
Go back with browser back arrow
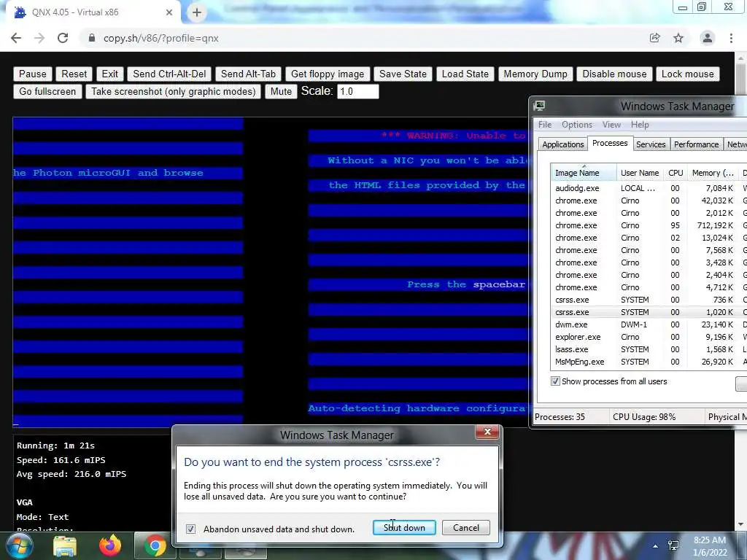tap(16, 38)
